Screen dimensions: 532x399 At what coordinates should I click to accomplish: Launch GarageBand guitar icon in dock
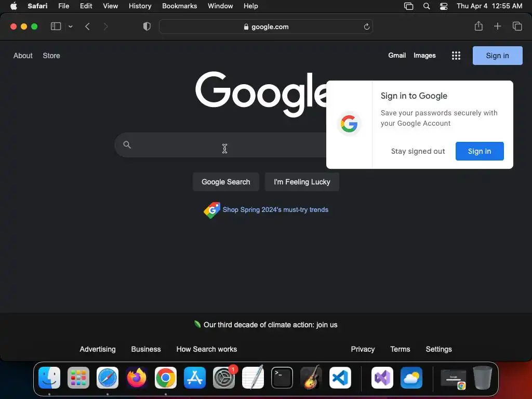click(x=311, y=378)
